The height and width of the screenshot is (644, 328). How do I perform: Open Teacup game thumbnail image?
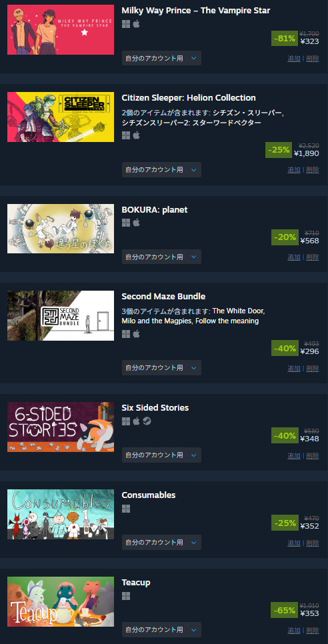pyautogui.click(x=61, y=602)
